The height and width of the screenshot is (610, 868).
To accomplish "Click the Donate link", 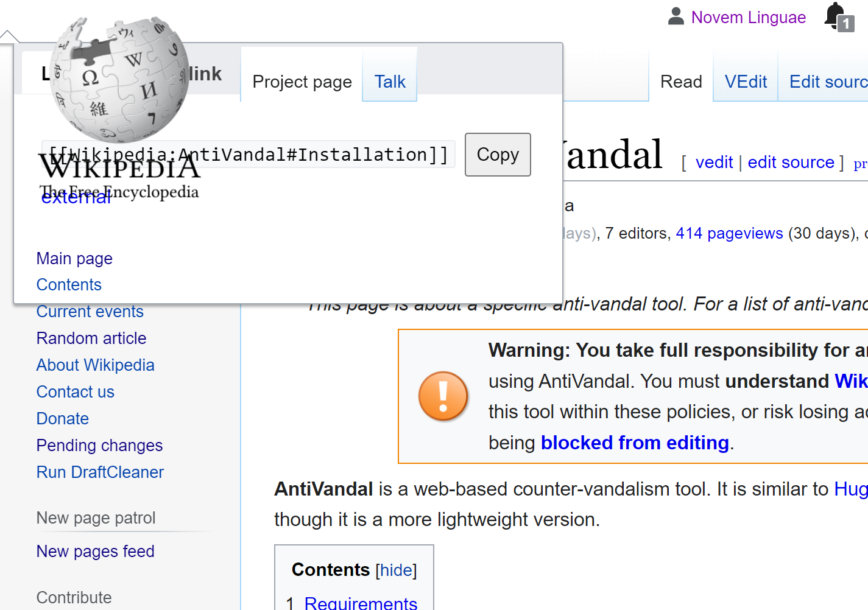I will [63, 419].
